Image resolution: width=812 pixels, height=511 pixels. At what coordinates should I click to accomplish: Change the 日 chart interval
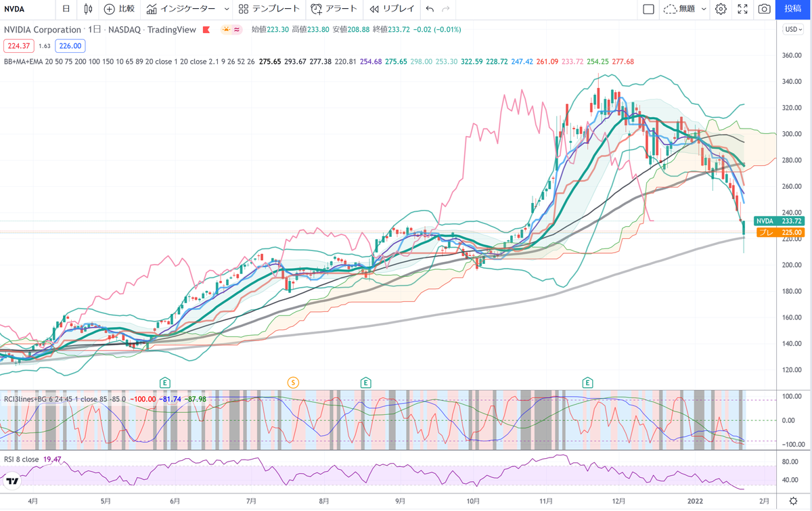66,9
